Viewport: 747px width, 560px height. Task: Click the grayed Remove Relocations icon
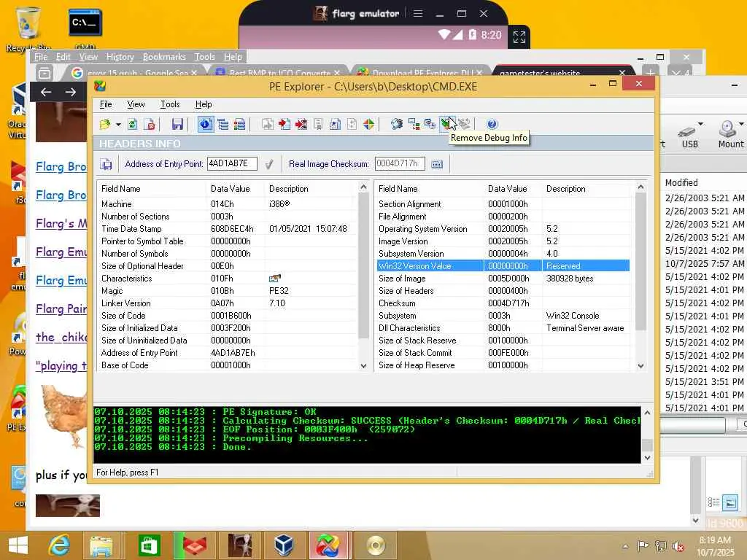tap(464, 124)
